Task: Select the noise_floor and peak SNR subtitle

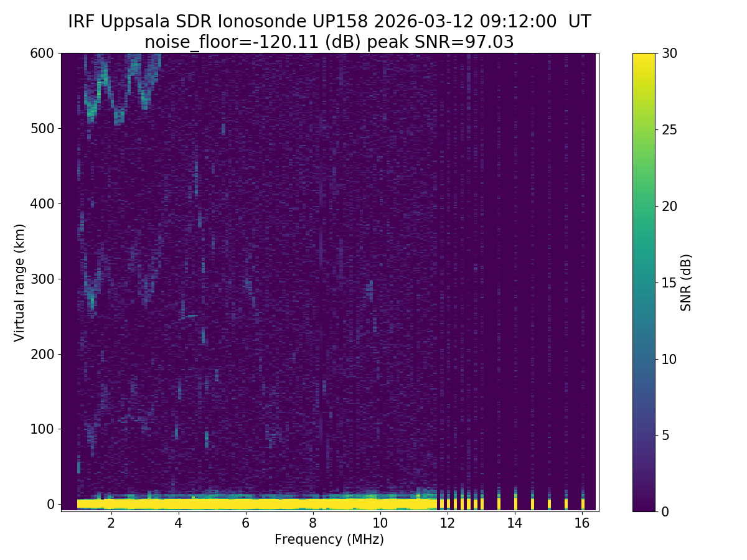Action: [x=329, y=42]
